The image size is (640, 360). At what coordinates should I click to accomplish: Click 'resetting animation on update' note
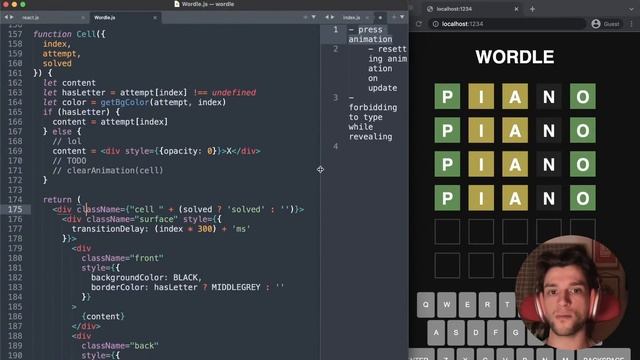[387, 68]
